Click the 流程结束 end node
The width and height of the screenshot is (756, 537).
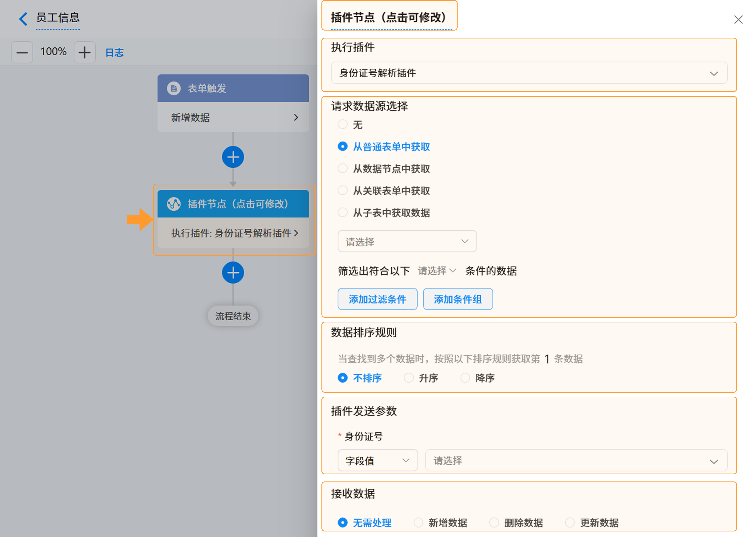click(233, 316)
